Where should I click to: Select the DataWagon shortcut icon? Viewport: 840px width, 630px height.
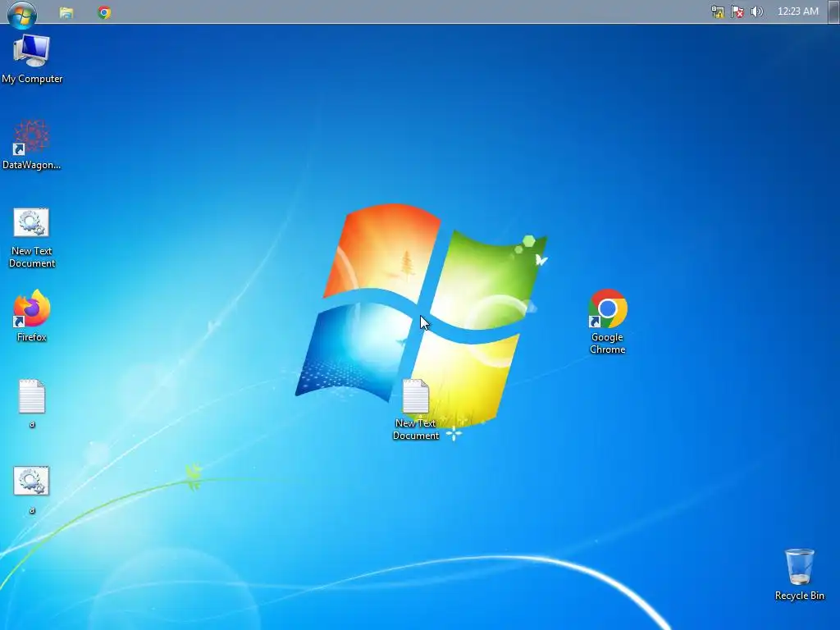32,144
